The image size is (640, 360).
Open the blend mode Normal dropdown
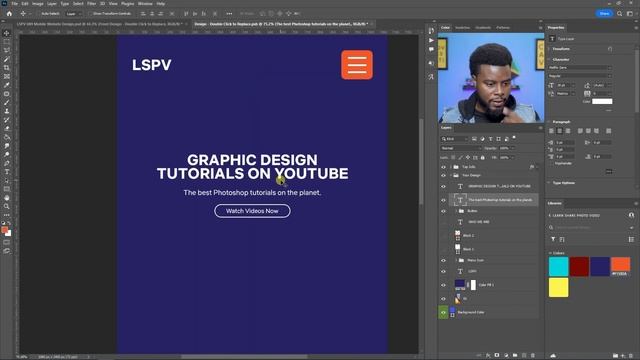[x=461, y=148]
